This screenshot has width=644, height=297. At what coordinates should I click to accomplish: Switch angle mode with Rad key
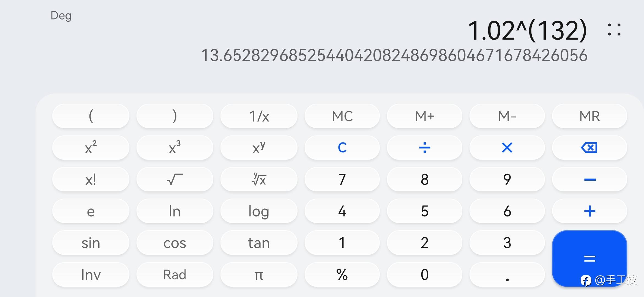[x=175, y=274]
